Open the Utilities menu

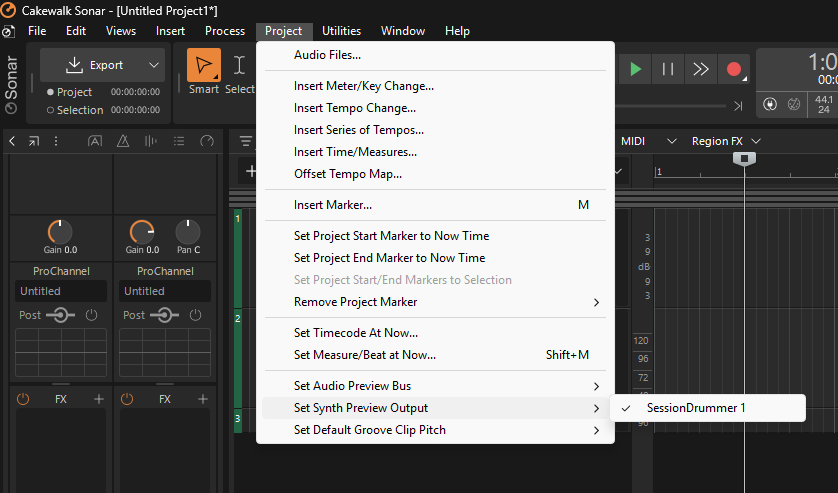click(341, 31)
